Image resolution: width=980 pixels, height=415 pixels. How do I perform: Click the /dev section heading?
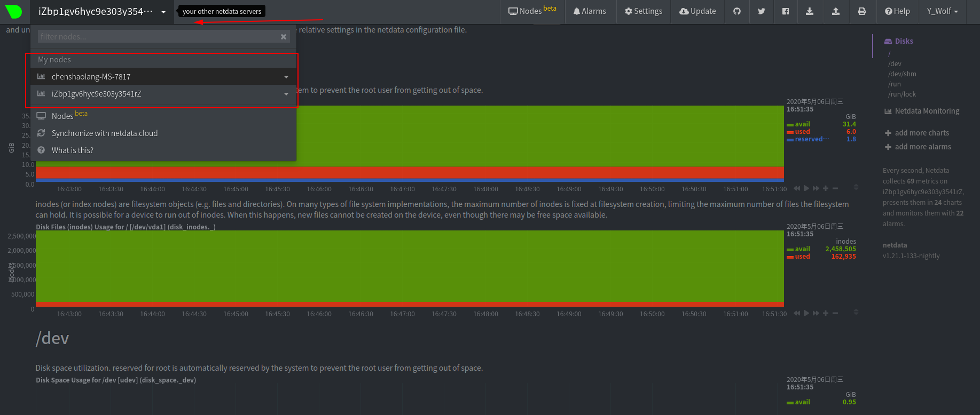[52, 338]
